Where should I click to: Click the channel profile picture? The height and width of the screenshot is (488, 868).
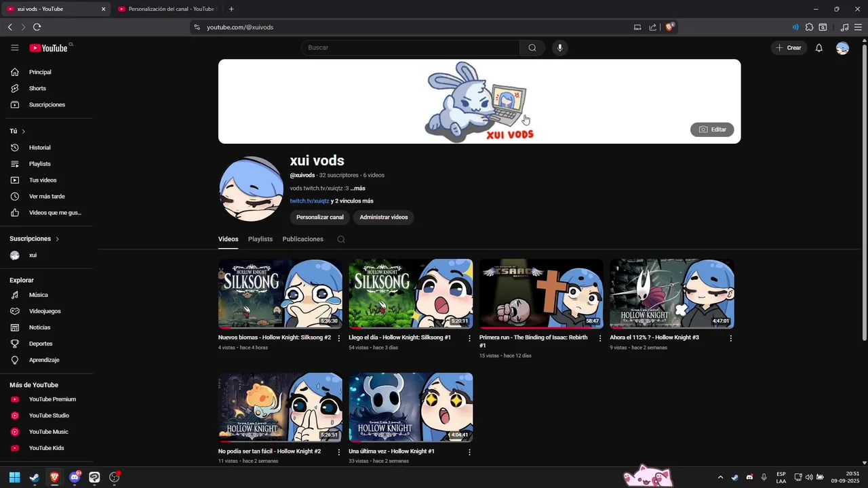251,189
